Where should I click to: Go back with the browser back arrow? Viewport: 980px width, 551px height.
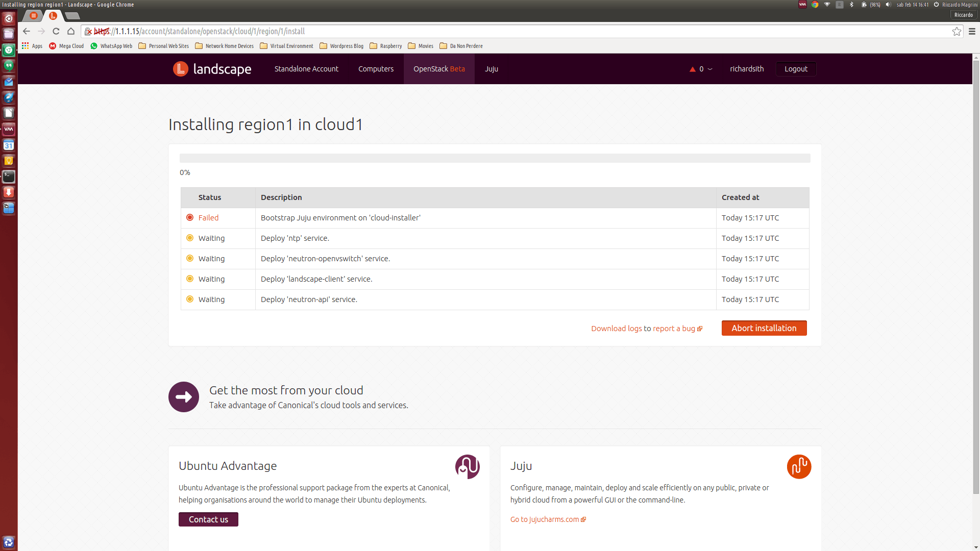(27, 32)
